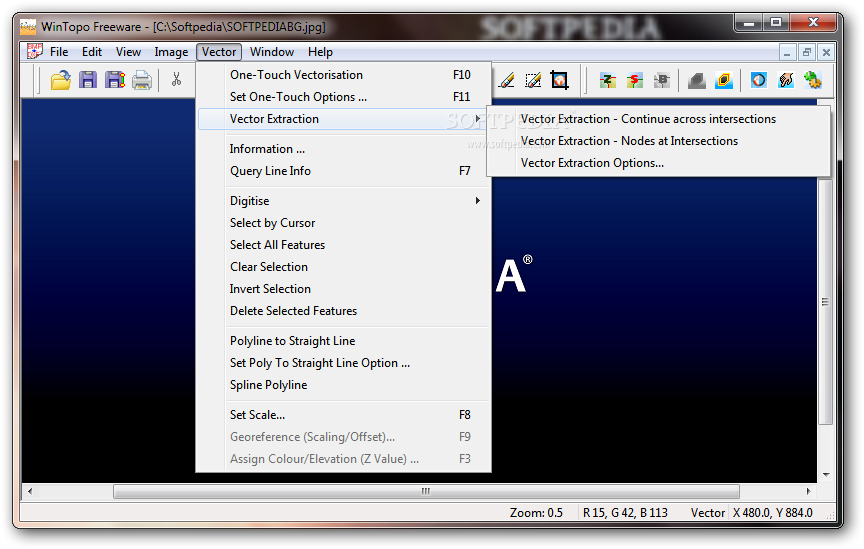The image size is (864, 549).
Task: Open the Information ... menu item
Action: pos(344,149)
